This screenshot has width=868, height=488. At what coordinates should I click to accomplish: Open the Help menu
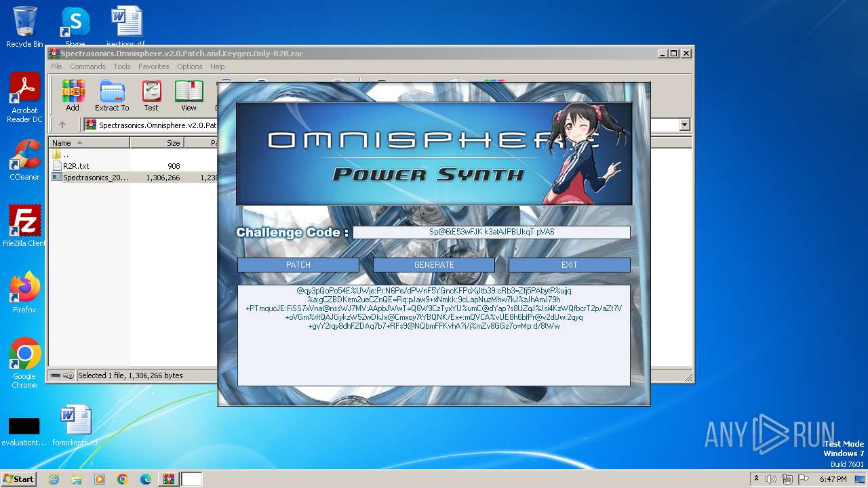coord(217,66)
